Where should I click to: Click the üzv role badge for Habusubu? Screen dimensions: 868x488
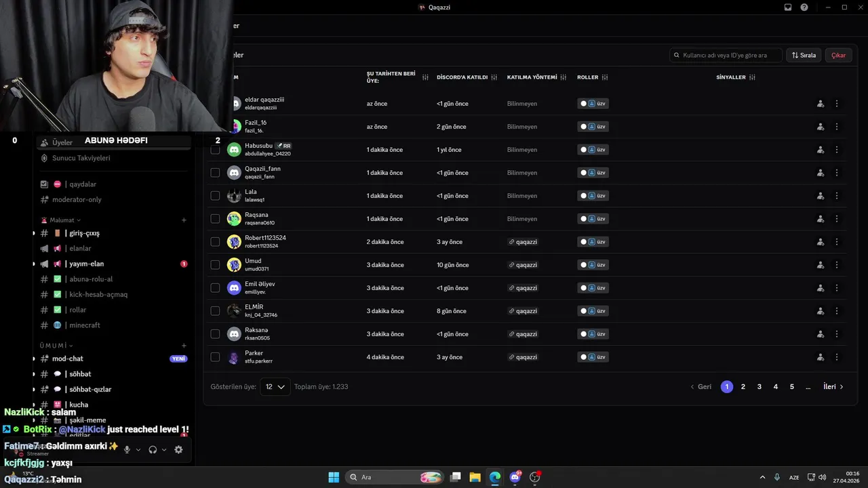click(593, 150)
